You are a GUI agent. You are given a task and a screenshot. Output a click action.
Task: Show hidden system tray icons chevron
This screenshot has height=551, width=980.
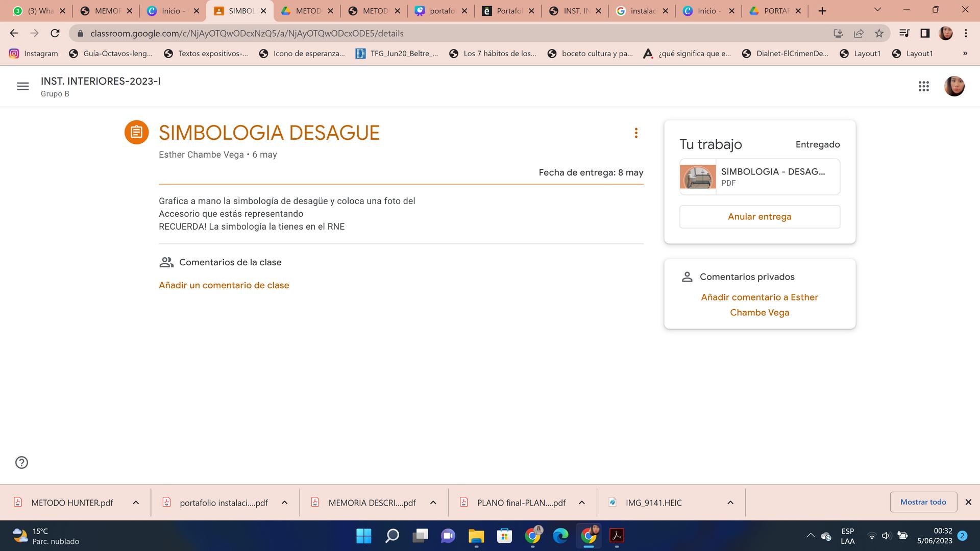(810, 536)
